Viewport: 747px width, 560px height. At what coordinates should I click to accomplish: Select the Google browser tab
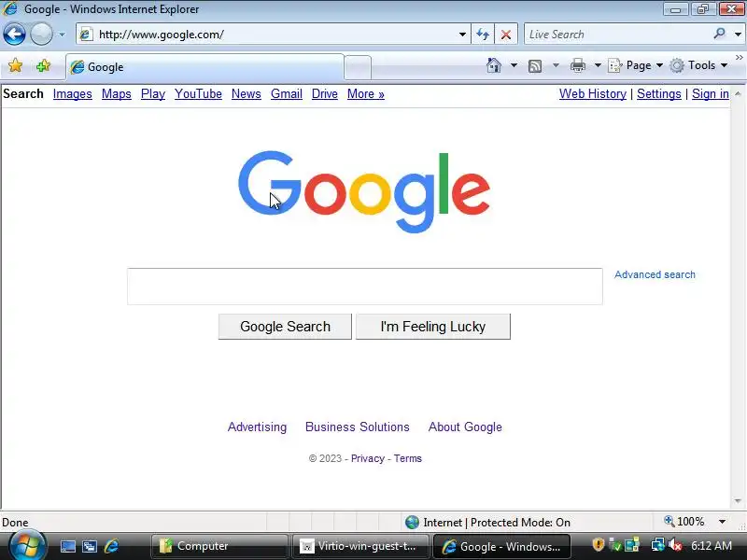coord(204,66)
